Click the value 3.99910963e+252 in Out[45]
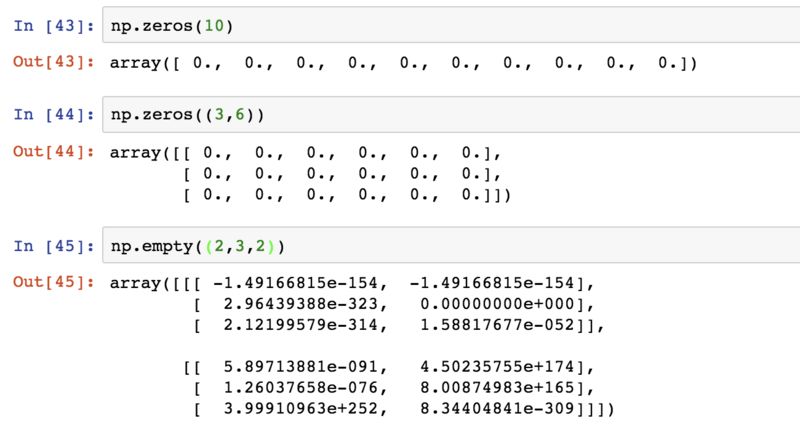The image size is (800, 432). [301, 409]
